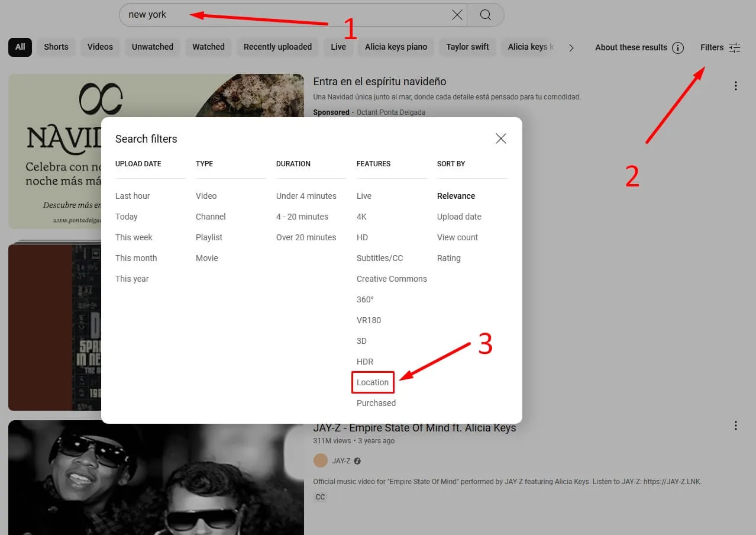Screen dimensions: 756x535
Task: Choose Under 4 minutes duration
Action: [306, 196]
